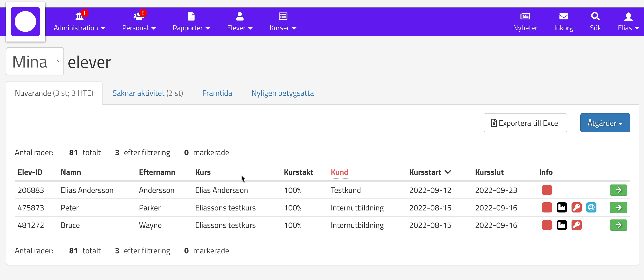
Task: Expand the Mina dropdown selector
Action: point(35,61)
